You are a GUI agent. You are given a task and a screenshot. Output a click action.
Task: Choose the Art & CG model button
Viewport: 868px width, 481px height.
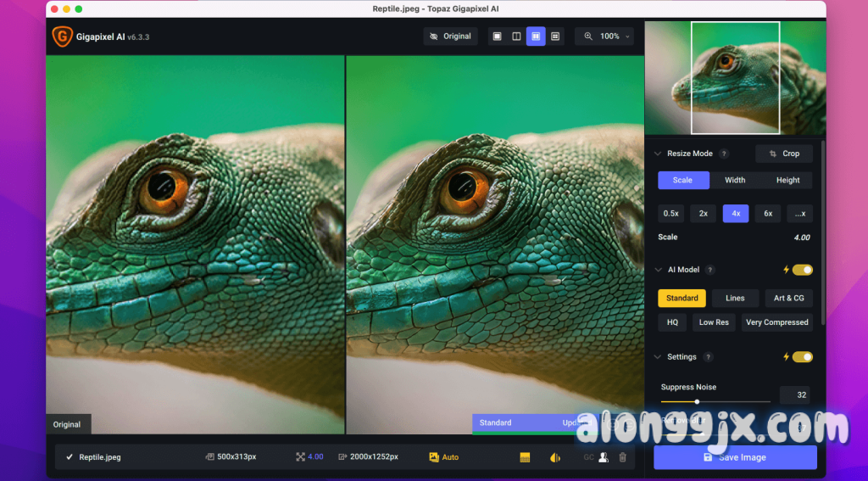coord(788,298)
